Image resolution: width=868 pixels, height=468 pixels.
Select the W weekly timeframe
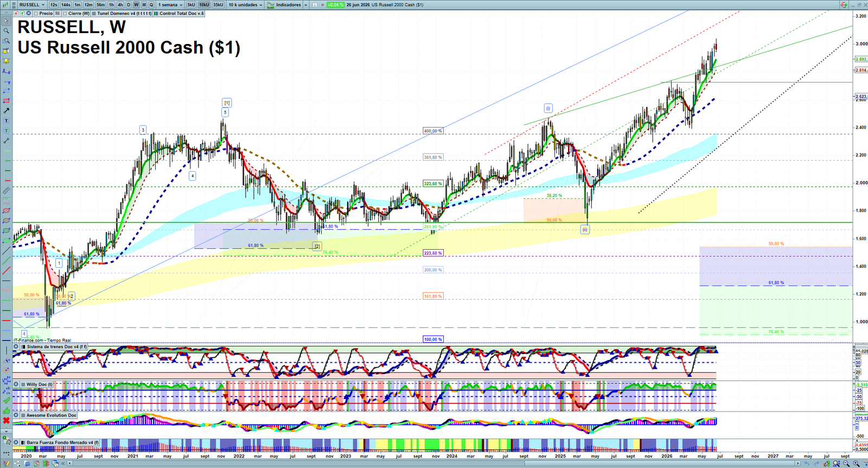136,5
